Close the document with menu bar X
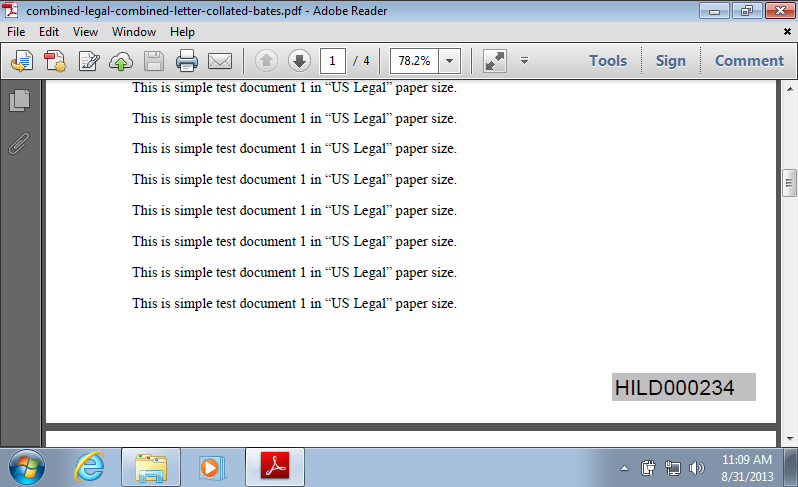 coord(787,32)
